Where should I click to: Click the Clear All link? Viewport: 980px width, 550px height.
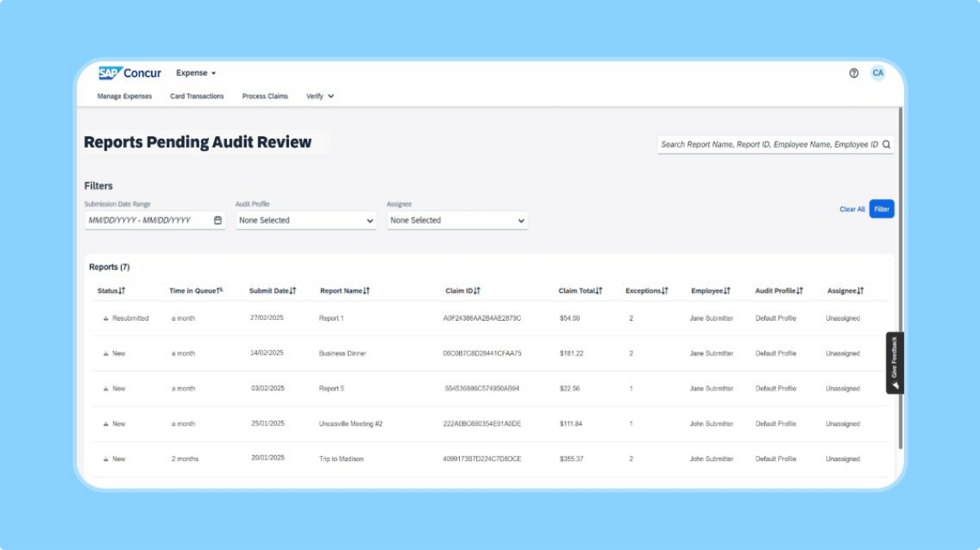852,210
